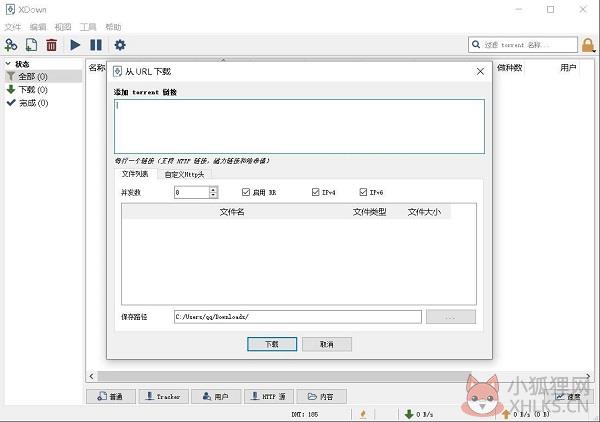
Task: Maximize the XDown window
Action: click(x=550, y=10)
